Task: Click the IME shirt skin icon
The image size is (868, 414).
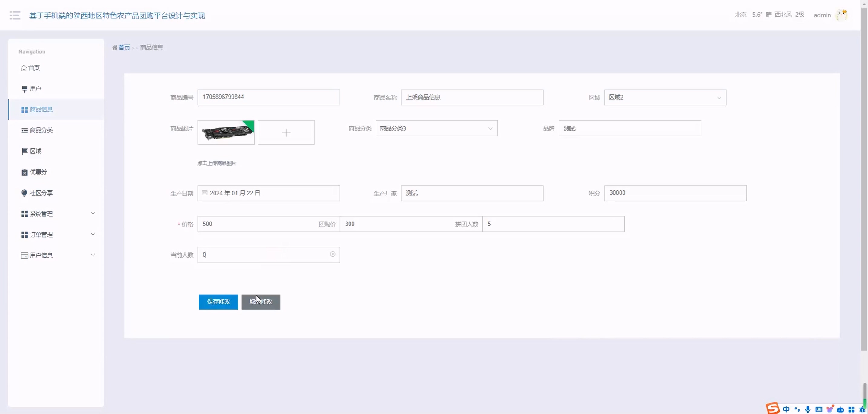Action: [830, 409]
